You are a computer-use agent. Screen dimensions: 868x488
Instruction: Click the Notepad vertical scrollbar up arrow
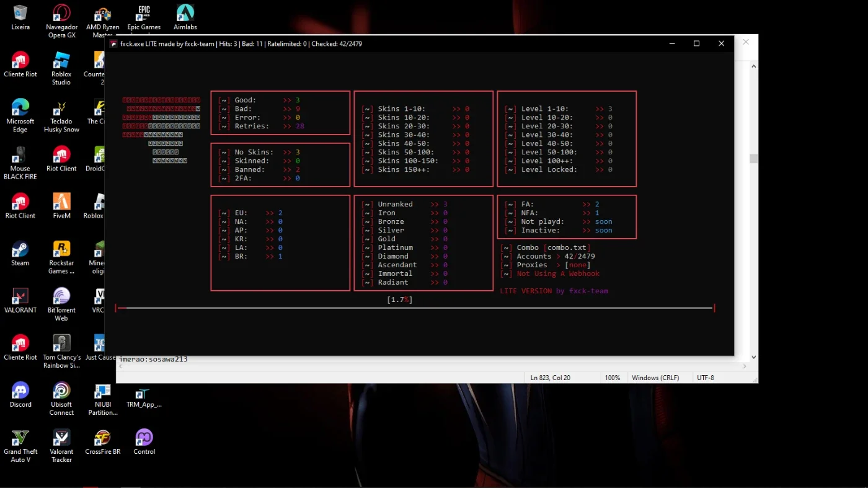[x=753, y=65]
